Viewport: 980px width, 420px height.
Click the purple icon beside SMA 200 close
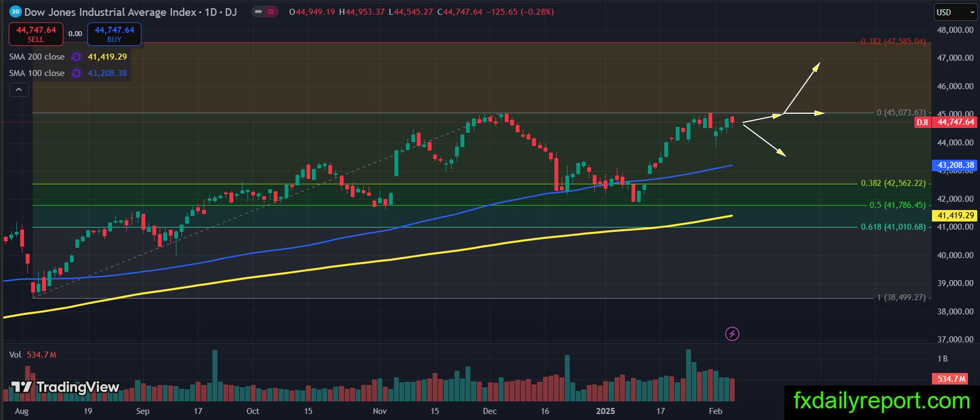(76, 57)
